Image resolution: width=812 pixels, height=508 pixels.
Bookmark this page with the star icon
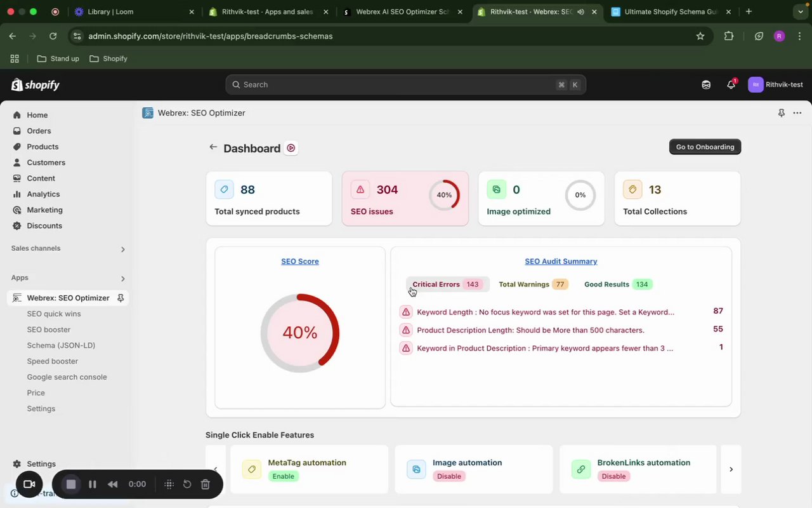pos(700,36)
